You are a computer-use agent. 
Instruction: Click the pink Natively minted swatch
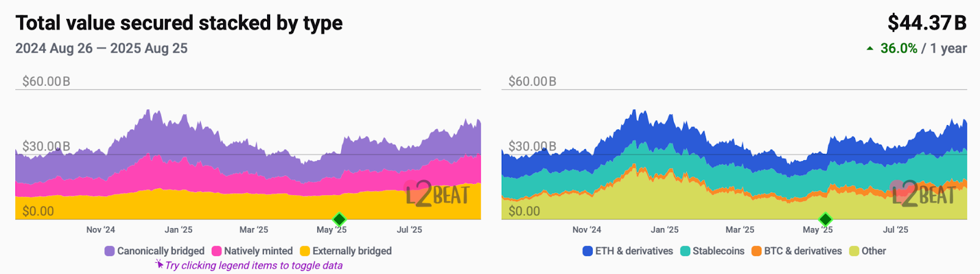(216, 251)
